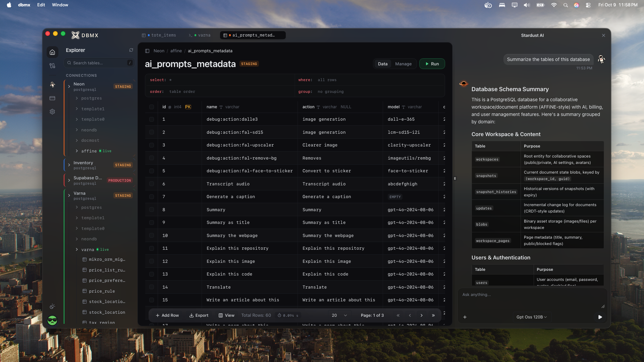The width and height of the screenshot is (644, 362).
Task: Click the where: all rows filter field
Action: pos(369,80)
